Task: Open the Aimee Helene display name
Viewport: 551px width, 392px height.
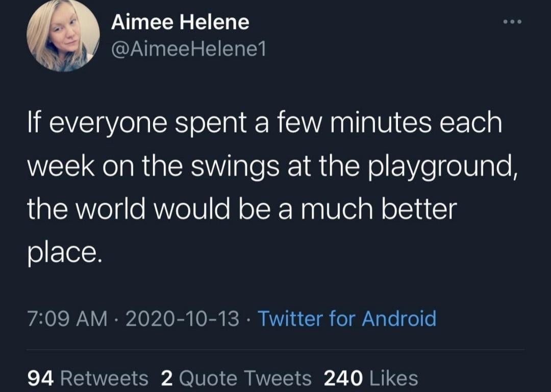Action: pyautogui.click(x=180, y=22)
